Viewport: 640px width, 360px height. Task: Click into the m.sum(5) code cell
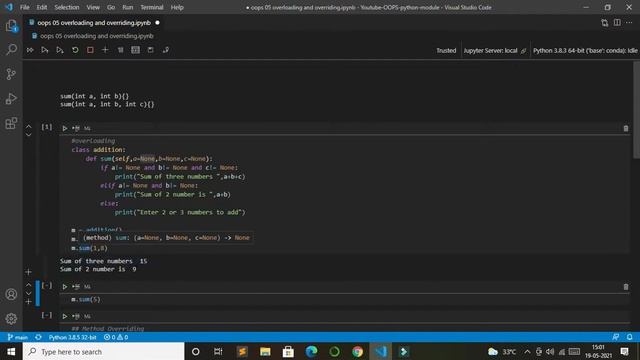pos(345,300)
